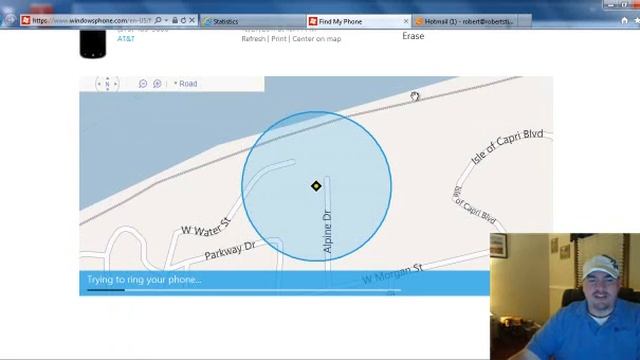The height and width of the screenshot is (360, 640).
Task: Click the phone location diamond marker
Action: tap(316, 186)
